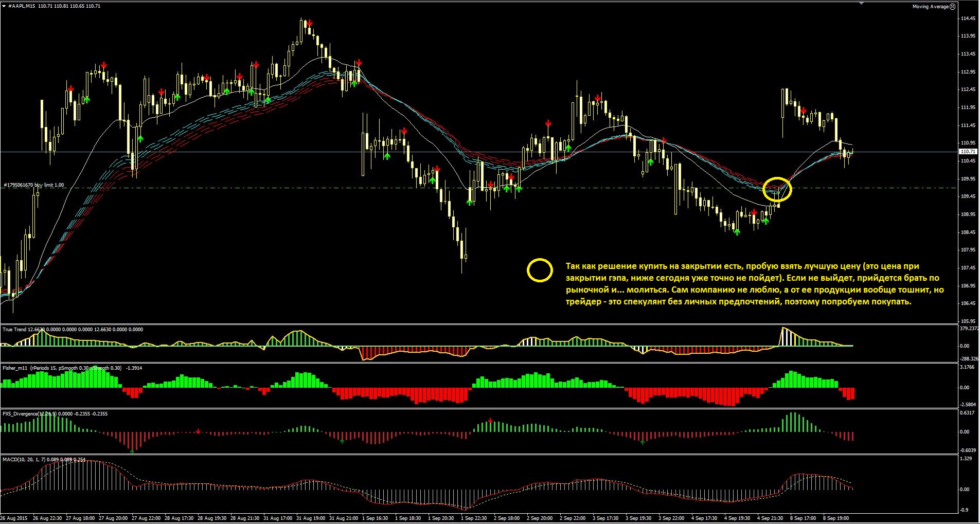Click the 3 Sep 19:30 time label
The width and height of the screenshot is (980, 524).
pos(638,518)
